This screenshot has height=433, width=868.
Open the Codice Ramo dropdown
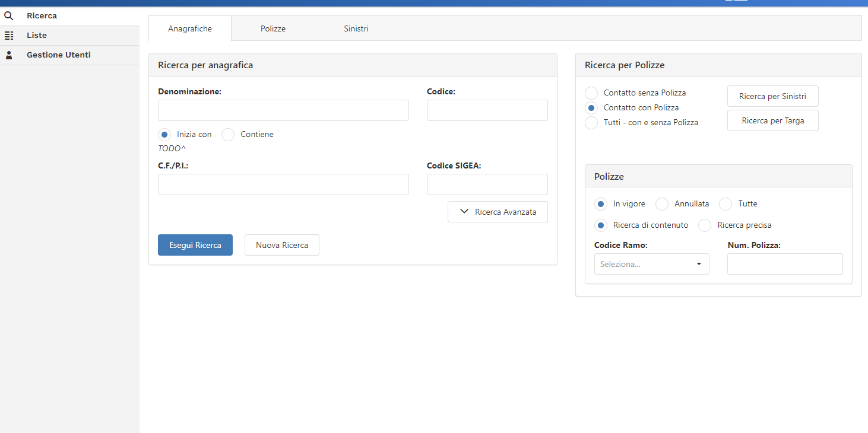pos(651,264)
